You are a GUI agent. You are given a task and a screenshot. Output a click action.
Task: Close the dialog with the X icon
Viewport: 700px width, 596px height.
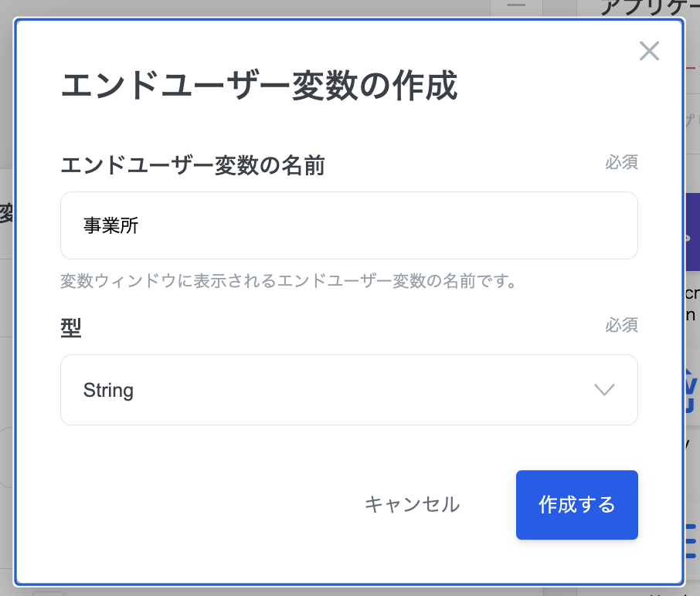click(x=649, y=51)
